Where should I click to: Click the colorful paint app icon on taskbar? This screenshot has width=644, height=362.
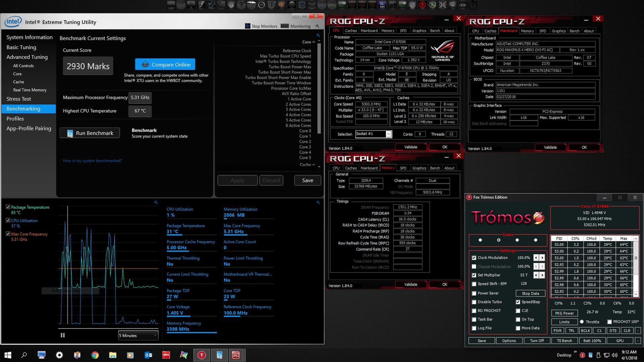pyautogui.click(x=184, y=355)
